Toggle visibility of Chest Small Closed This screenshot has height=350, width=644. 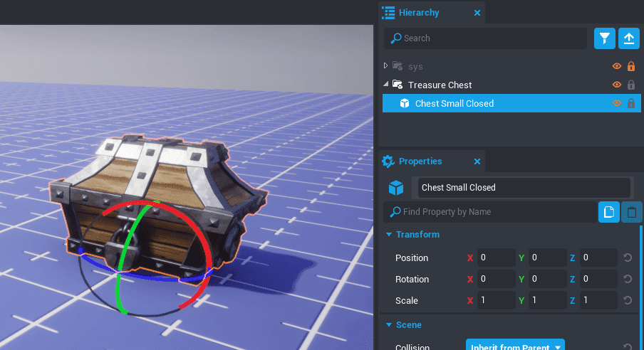point(617,103)
